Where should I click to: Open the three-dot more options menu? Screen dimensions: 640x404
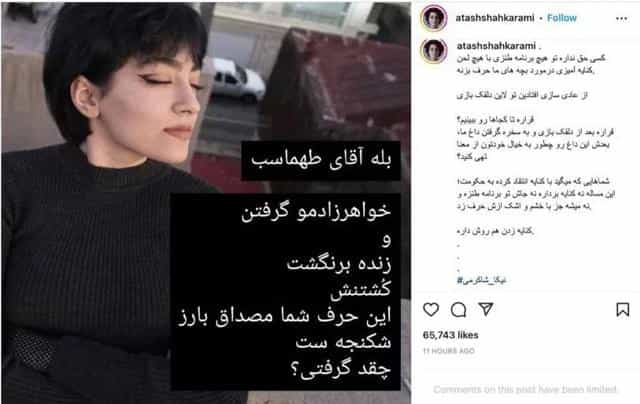pos(622,18)
